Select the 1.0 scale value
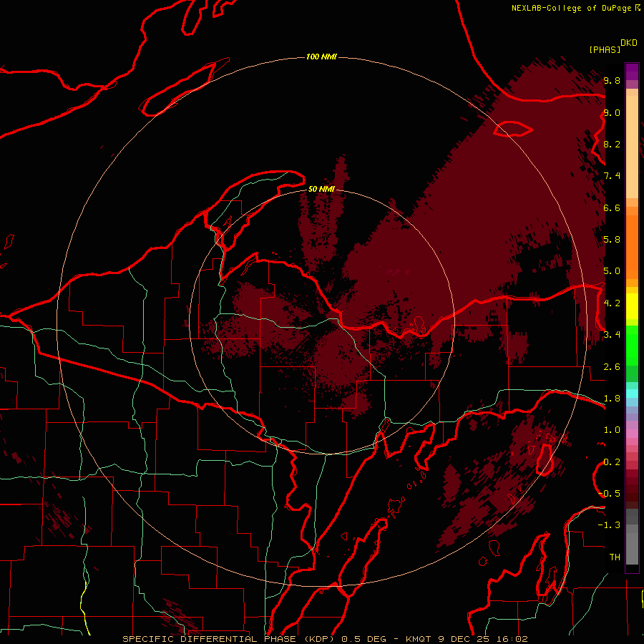Viewport: 644px width, 644px height. pos(612,430)
